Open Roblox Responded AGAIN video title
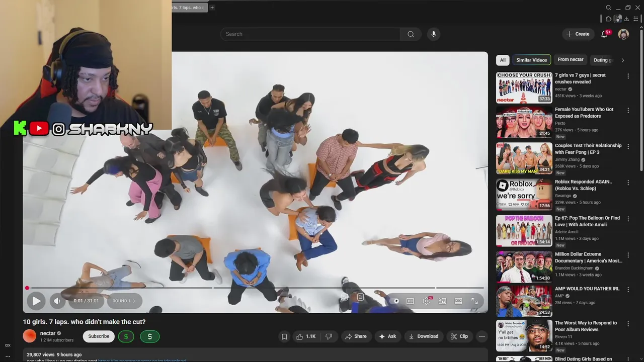This screenshot has width=644, height=362. [583, 185]
